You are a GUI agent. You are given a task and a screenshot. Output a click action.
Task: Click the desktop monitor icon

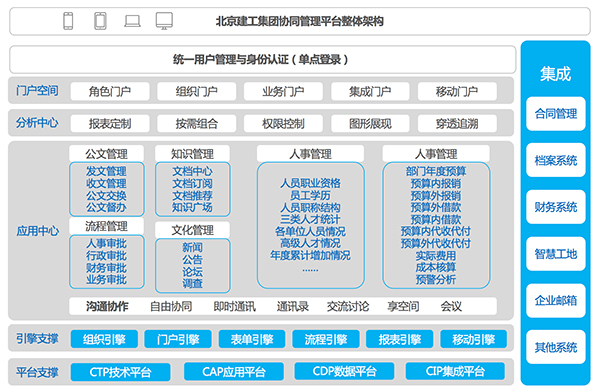coord(164,21)
